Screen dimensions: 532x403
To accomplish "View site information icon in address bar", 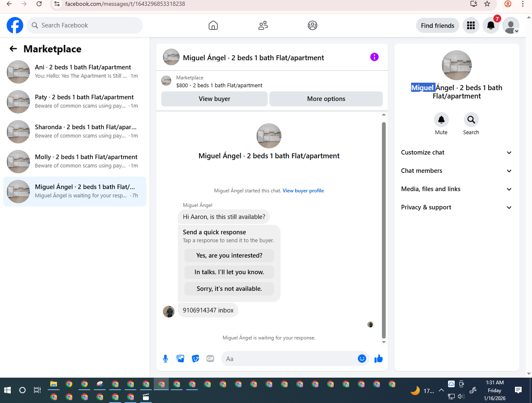I will click(x=57, y=4).
